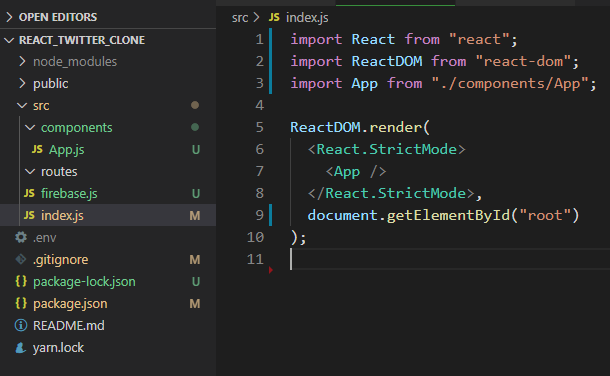Viewport: 610px width, 376px height.
Task: Click the "react-dom" string on line 2
Action: pyautogui.click(x=523, y=61)
